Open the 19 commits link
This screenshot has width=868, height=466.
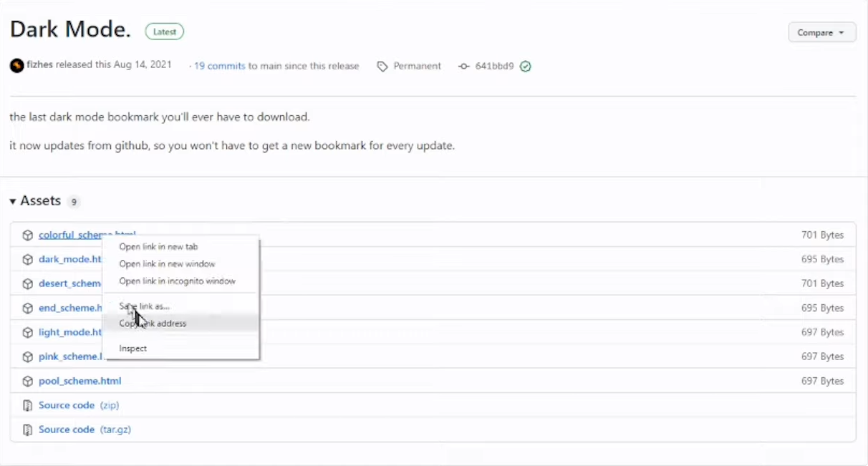[x=220, y=66]
